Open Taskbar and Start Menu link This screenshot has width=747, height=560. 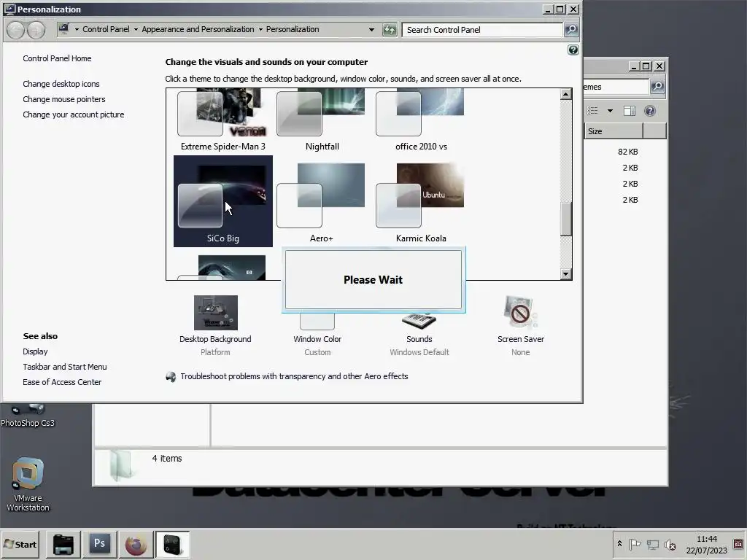[x=65, y=367]
